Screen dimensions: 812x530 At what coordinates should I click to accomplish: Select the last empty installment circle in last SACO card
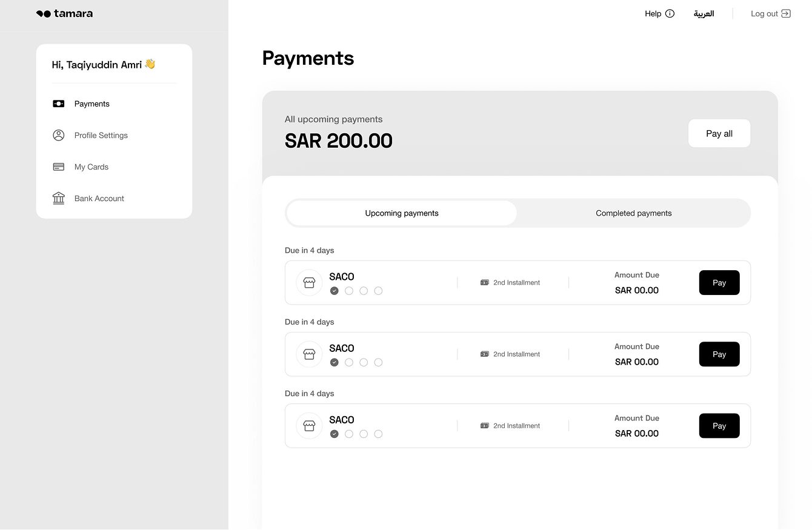coord(378,434)
